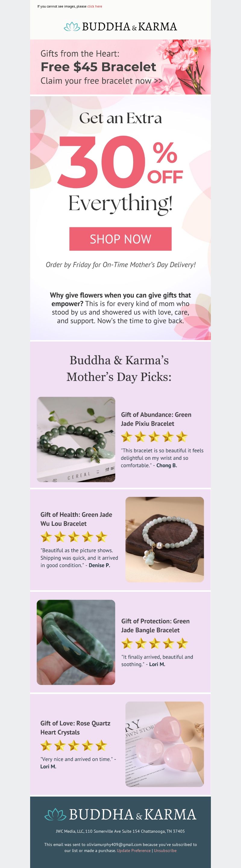Click the star rating under Wu Lou Bracelet

click(x=74, y=537)
